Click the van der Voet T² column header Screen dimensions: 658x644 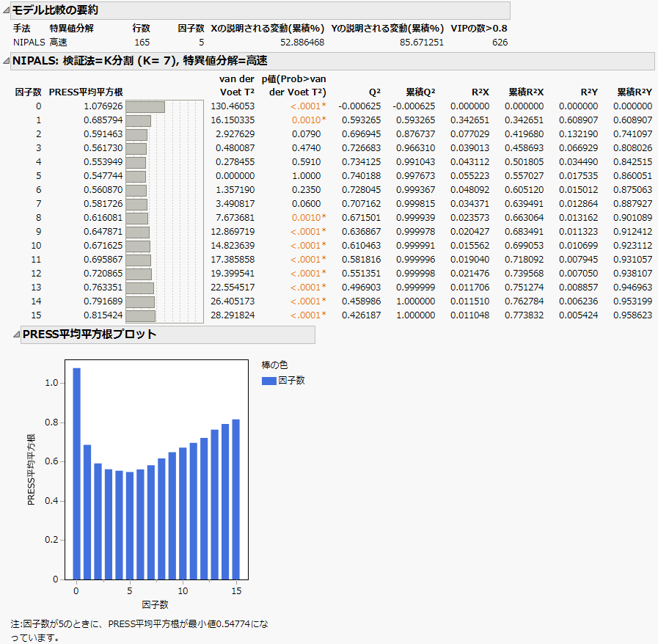[x=237, y=86]
